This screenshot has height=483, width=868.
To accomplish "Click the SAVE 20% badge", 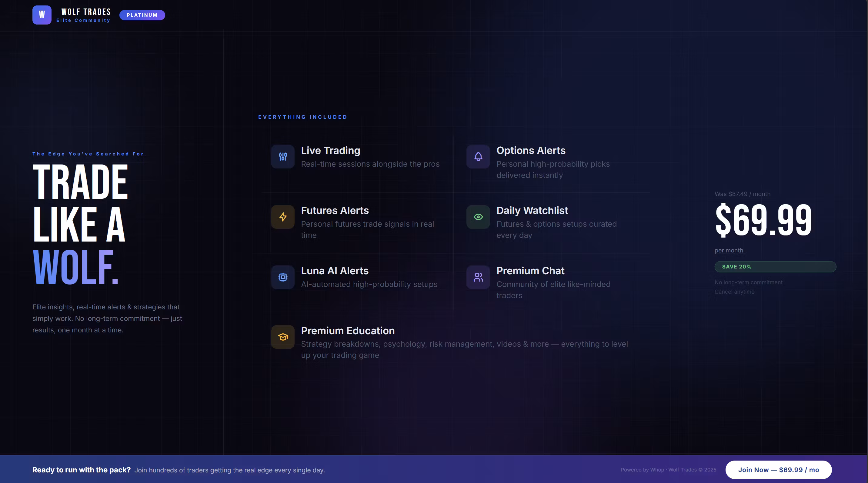I will 775,267.
